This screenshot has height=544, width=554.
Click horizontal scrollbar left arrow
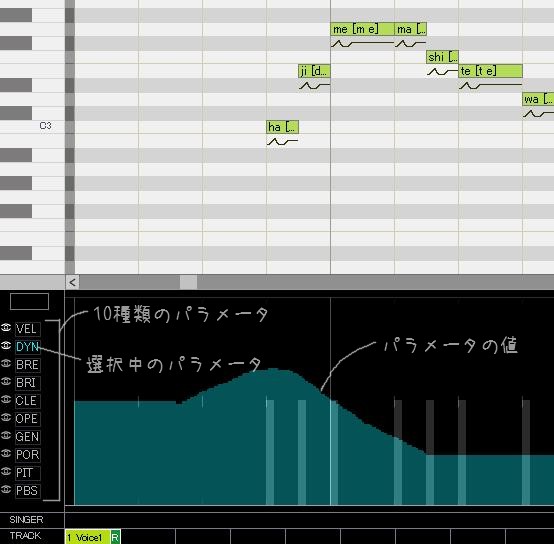[72, 282]
